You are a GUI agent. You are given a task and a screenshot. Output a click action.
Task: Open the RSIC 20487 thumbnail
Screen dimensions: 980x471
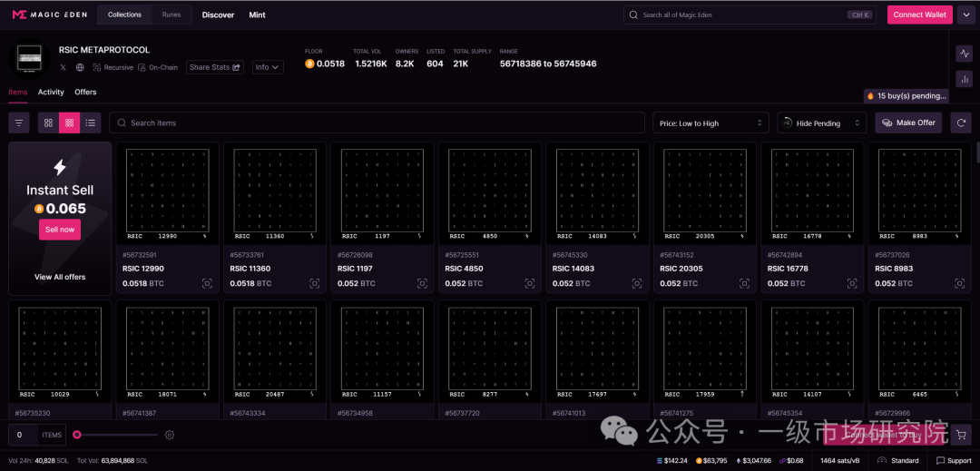[275, 352]
